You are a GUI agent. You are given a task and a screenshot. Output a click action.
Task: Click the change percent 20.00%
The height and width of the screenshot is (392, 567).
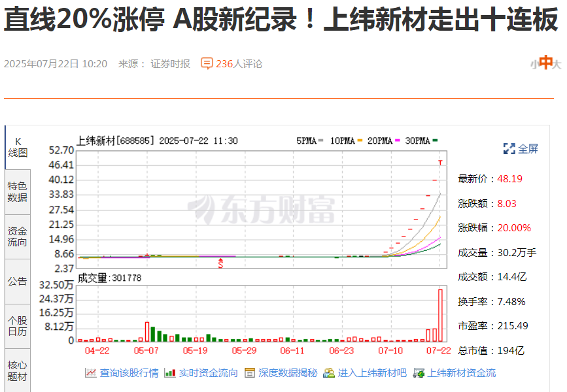coord(514,227)
